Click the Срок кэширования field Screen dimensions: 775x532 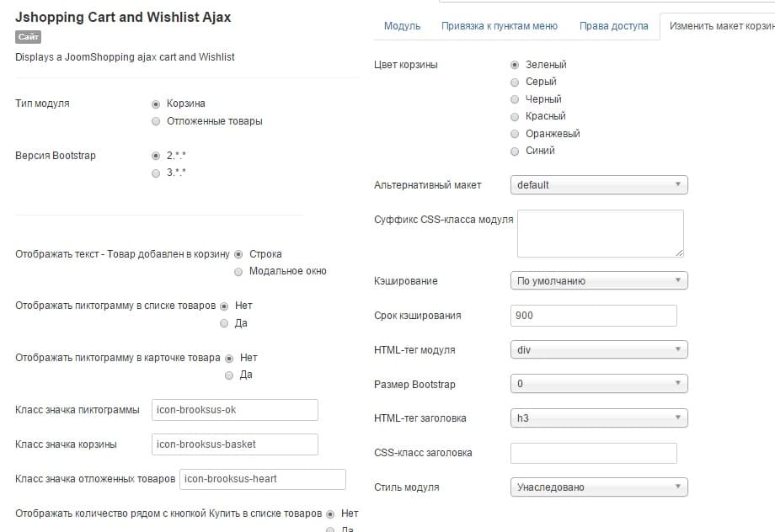tap(594, 316)
